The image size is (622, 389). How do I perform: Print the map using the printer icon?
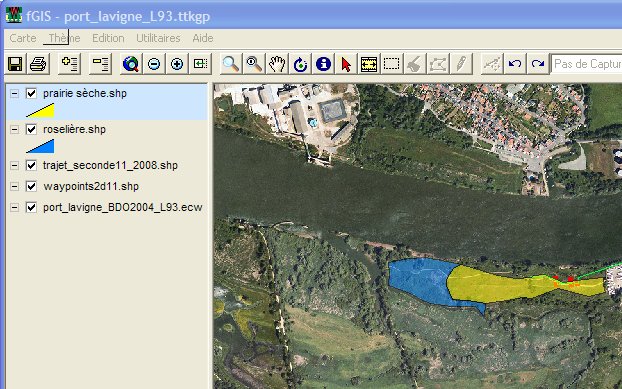[38, 64]
